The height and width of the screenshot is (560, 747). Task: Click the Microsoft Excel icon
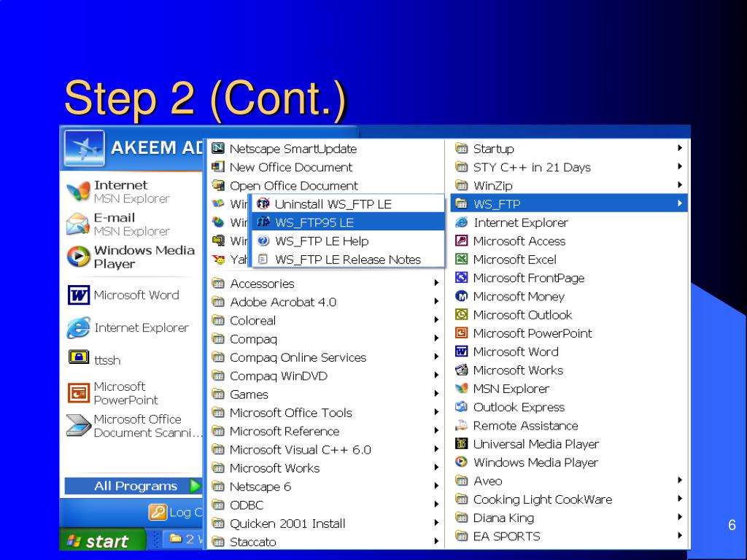click(461, 259)
